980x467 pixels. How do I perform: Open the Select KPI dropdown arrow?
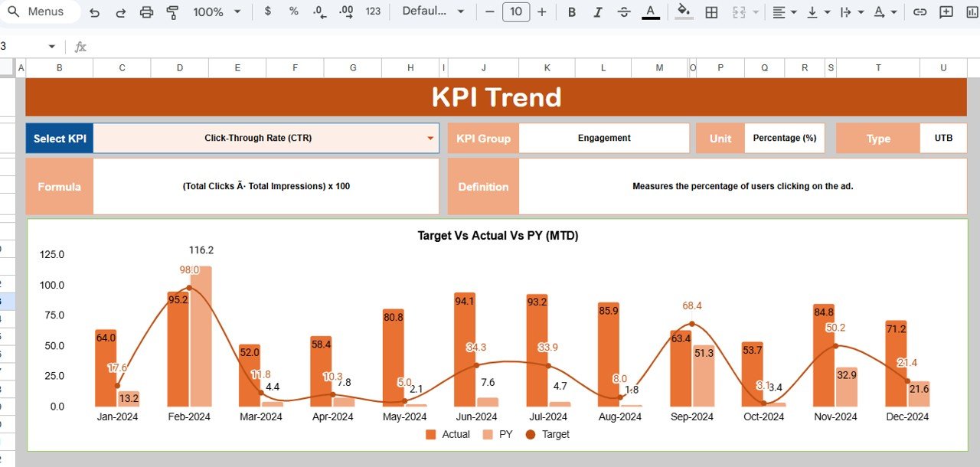click(430, 139)
